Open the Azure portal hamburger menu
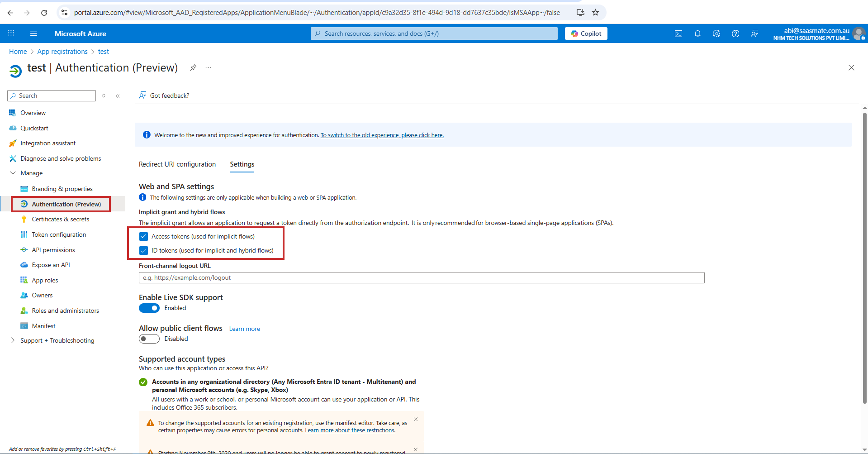This screenshot has height=454, width=868. (x=33, y=33)
